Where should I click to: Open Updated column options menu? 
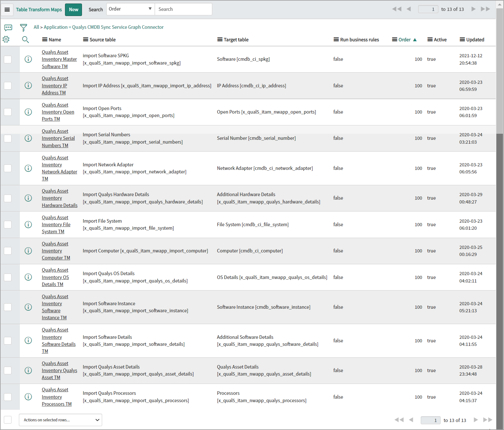(x=462, y=40)
